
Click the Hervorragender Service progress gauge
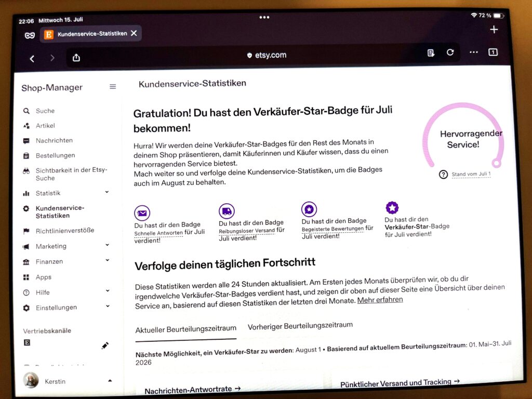[463, 135]
